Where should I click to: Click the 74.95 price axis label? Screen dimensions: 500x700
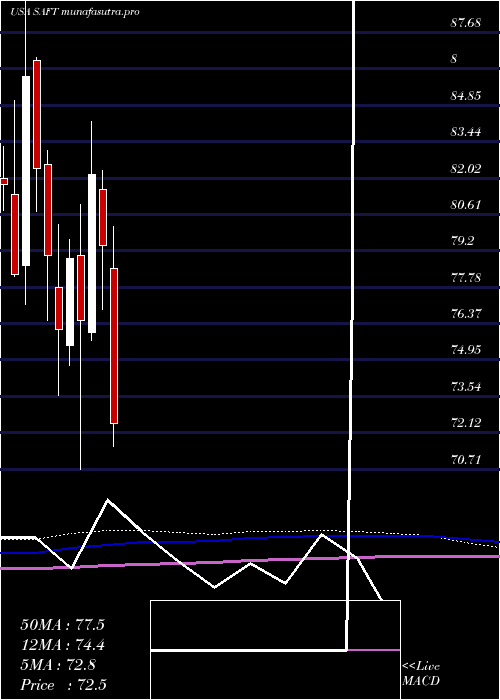[466, 350]
